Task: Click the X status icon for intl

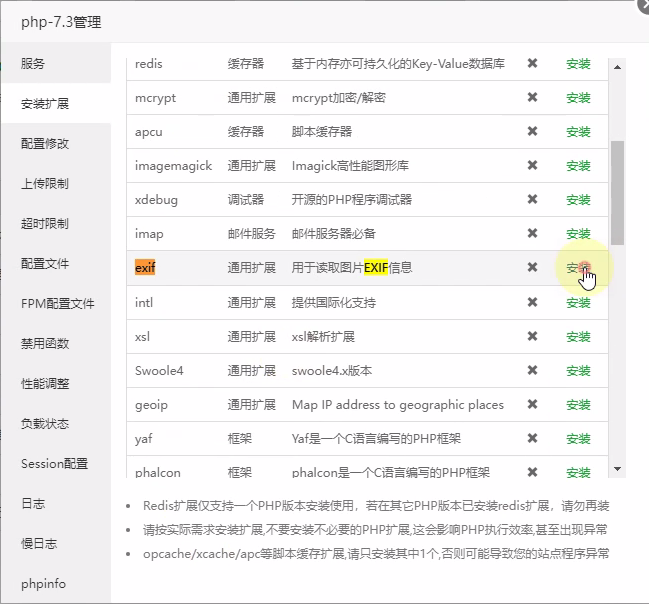Action: (532, 302)
